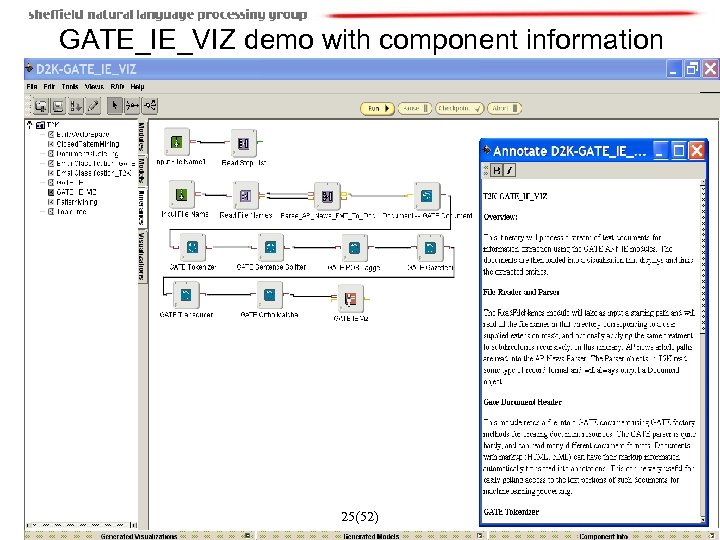Select the GATE POS Tagger node
Image resolution: width=720 pixels, height=540 pixels.
[354, 248]
